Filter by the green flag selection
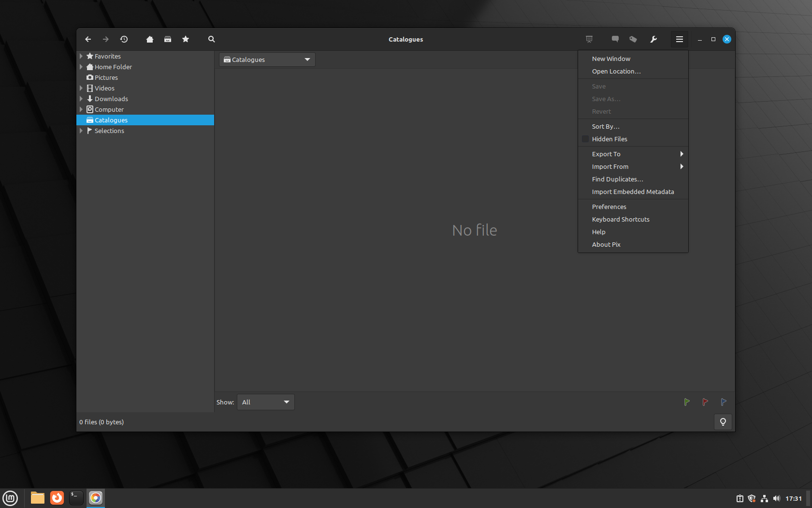 687,402
